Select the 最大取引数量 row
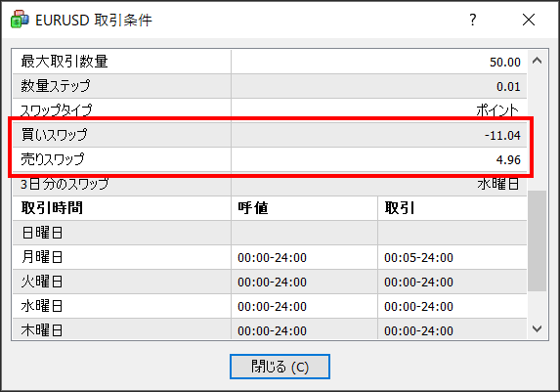This screenshot has width=560, height=392. [270, 62]
